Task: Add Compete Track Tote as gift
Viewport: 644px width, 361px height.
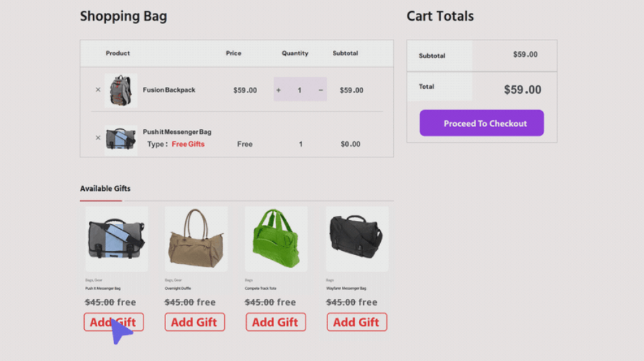Action: pyautogui.click(x=276, y=322)
